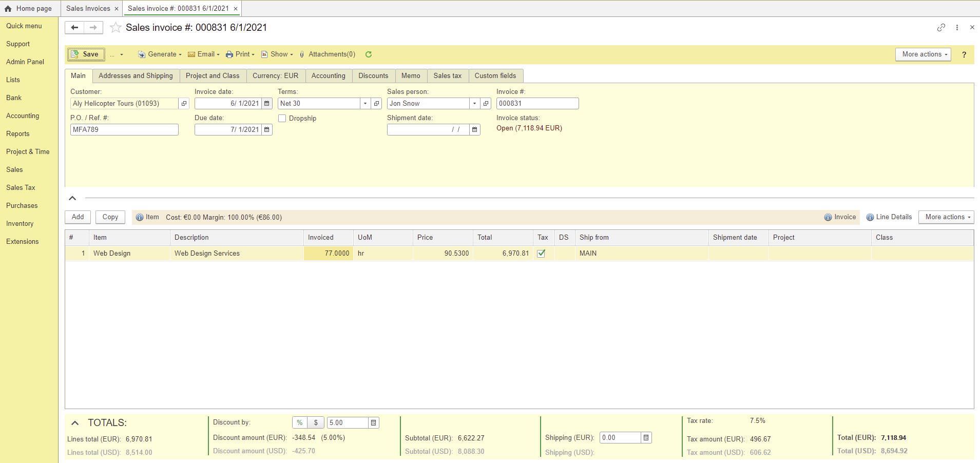Expand the Sales person dropdown list
Viewport: 980px width, 463px height.
pyautogui.click(x=474, y=104)
